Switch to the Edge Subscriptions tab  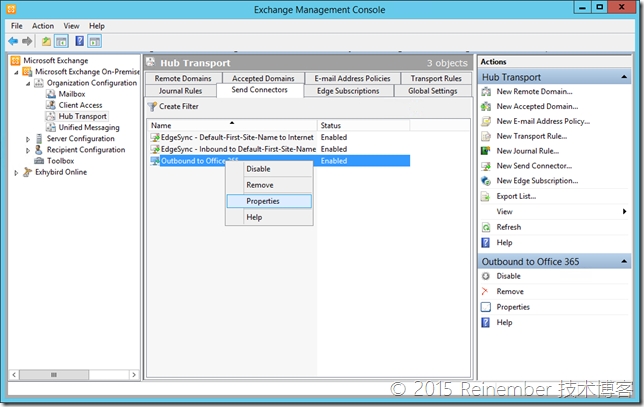click(x=348, y=91)
